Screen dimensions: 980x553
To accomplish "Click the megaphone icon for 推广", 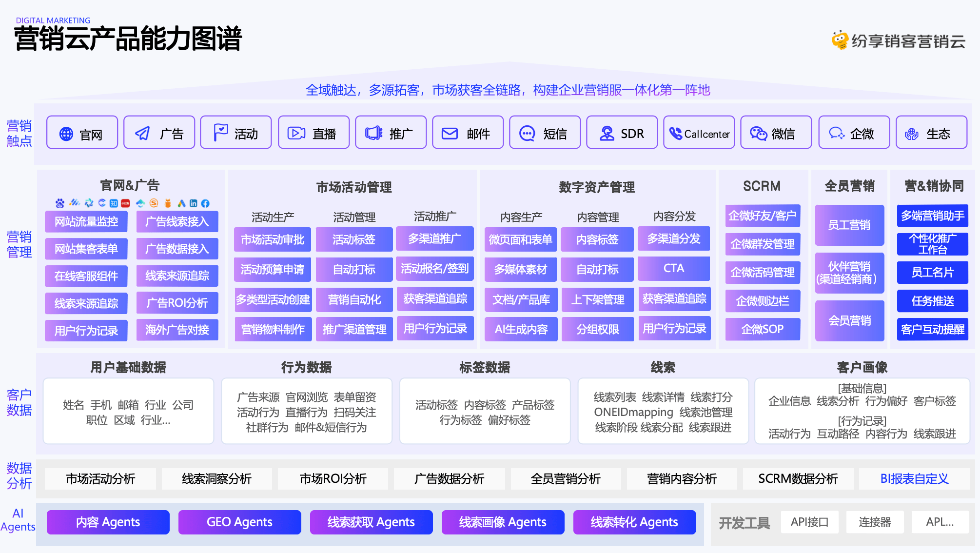I will [374, 133].
